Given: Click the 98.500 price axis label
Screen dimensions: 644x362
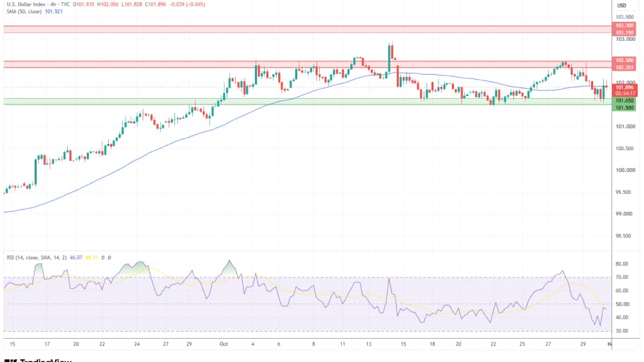Looking at the screenshot, I should pyautogui.click(x=624, y=236).
